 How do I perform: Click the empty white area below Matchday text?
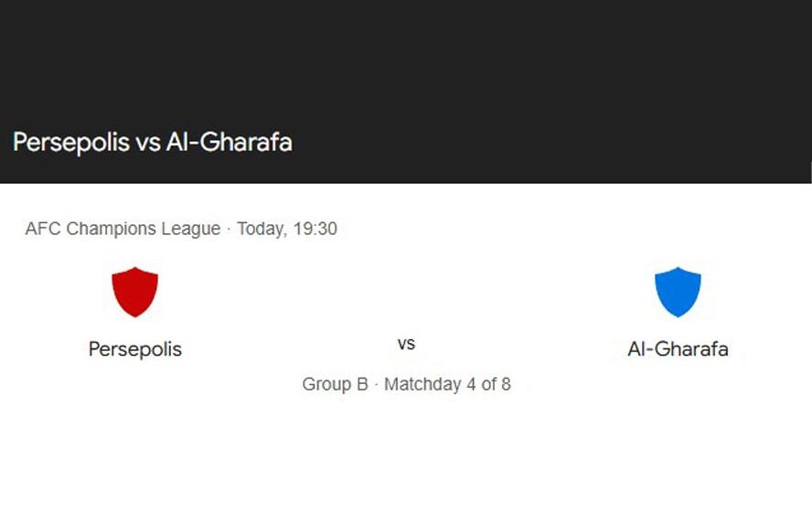406,457
